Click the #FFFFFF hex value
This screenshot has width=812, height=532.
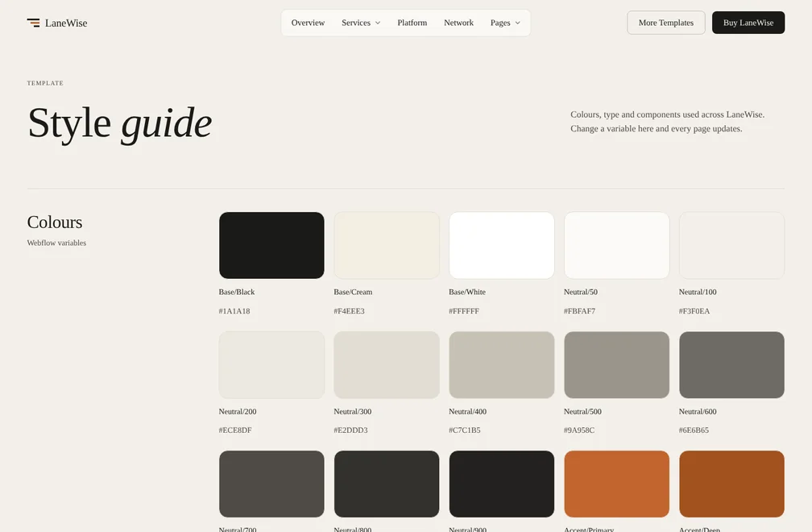[x=464, y=311]
